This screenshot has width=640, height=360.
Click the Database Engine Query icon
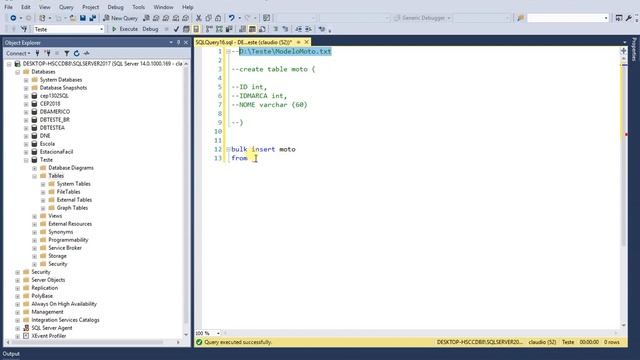coord(146,18)
